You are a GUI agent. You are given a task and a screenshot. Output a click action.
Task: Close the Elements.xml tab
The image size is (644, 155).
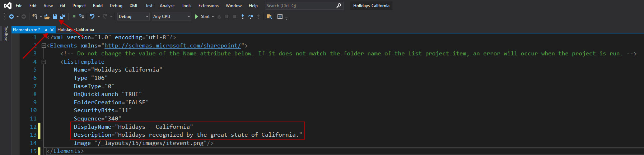point(52,30)
